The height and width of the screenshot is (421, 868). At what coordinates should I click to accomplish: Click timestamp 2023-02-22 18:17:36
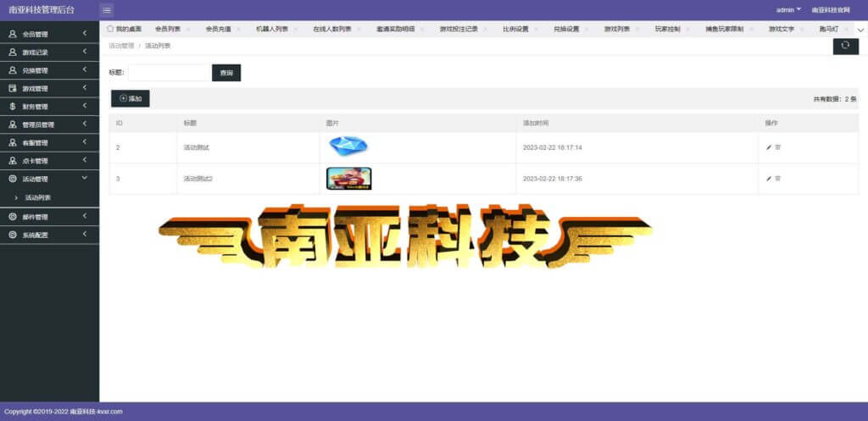tap(553, 179)
